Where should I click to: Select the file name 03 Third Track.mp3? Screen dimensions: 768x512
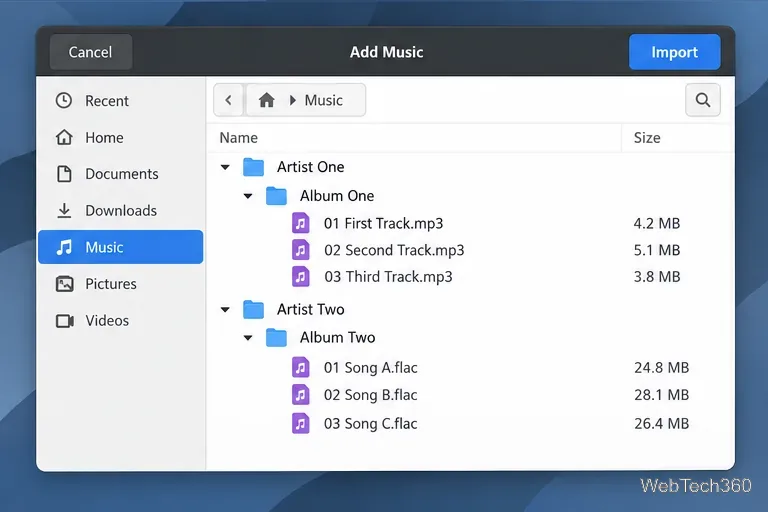coord(388,277)
